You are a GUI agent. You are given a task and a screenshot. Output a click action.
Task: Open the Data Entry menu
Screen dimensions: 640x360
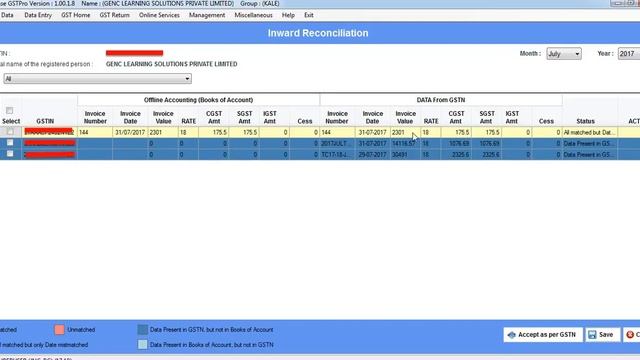(x=38, y=15)
